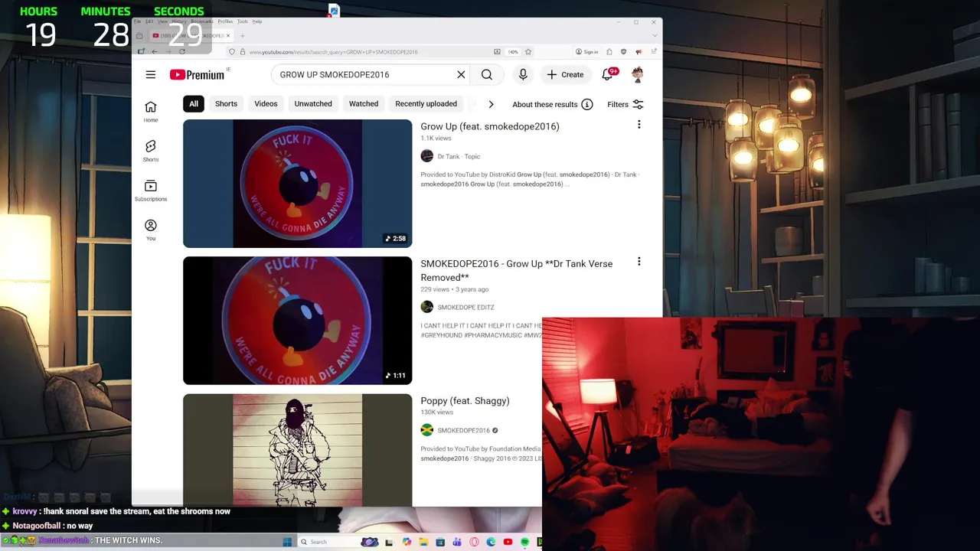
Task: Reload the current page
Action: (182, 52)
